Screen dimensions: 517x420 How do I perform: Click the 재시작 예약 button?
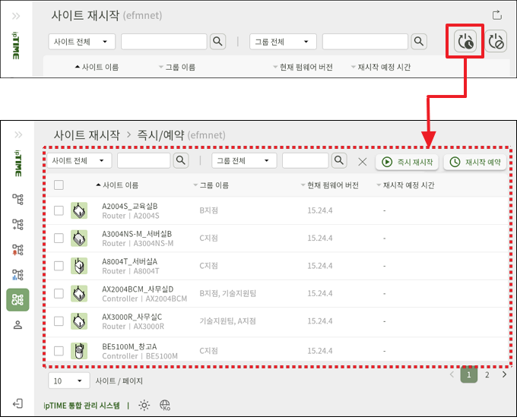tap(475, 162)
